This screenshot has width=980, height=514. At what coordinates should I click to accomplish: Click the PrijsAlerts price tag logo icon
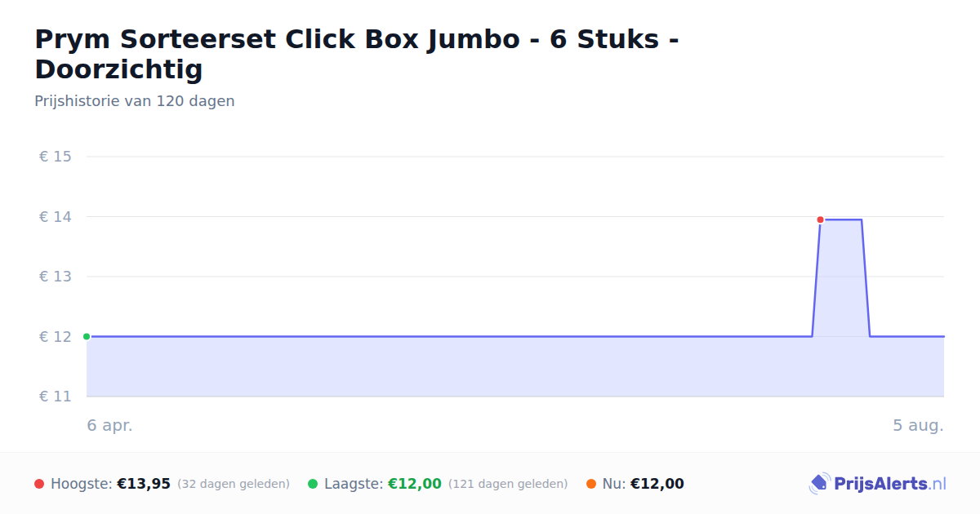[x=819, y=484]
